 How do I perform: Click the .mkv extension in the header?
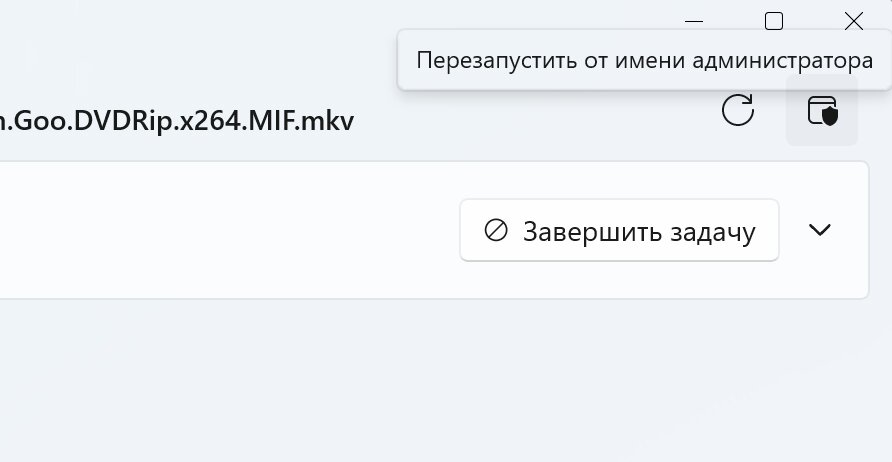(x=328, y=121)
